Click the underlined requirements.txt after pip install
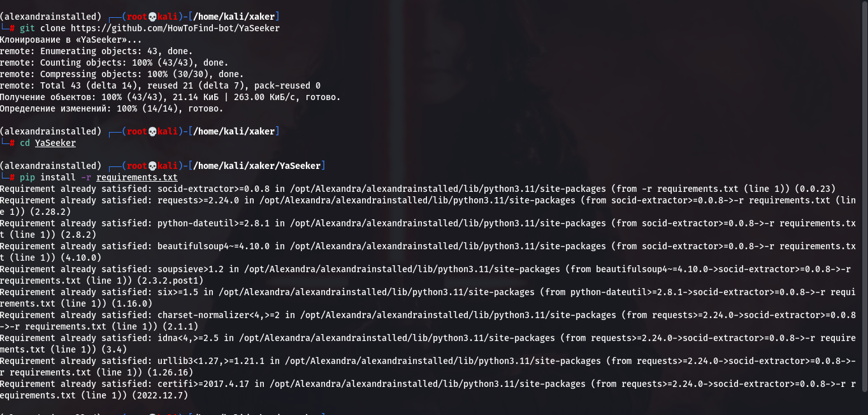This screenshot has height=415, width=868. tap(137, 177)
